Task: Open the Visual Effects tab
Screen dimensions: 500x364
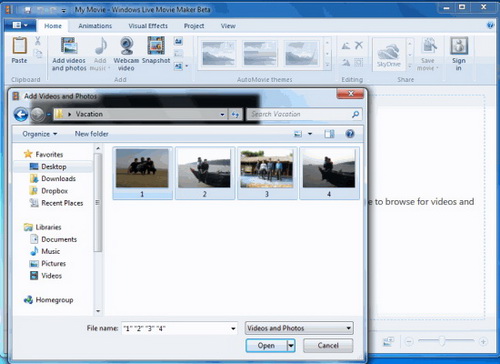Action: tap(148, 26)
